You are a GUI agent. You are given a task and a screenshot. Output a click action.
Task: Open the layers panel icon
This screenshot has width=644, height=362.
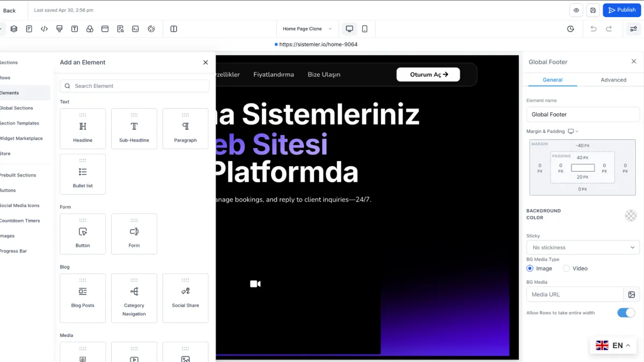click(x=14, y=29)
